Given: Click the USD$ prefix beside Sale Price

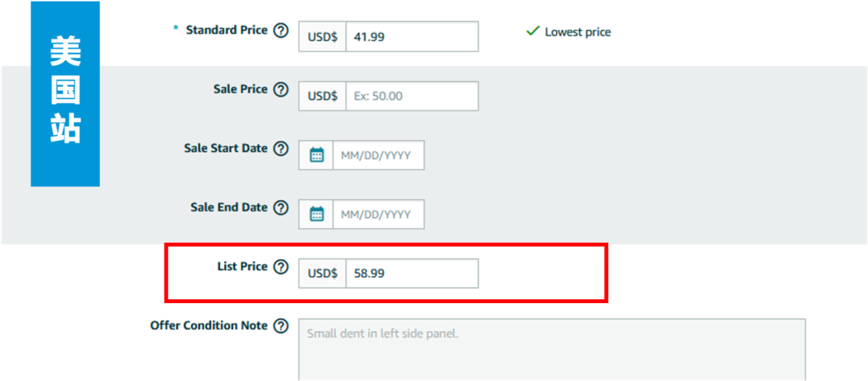Looking at the screenshot, I should [x=322, y=96].
